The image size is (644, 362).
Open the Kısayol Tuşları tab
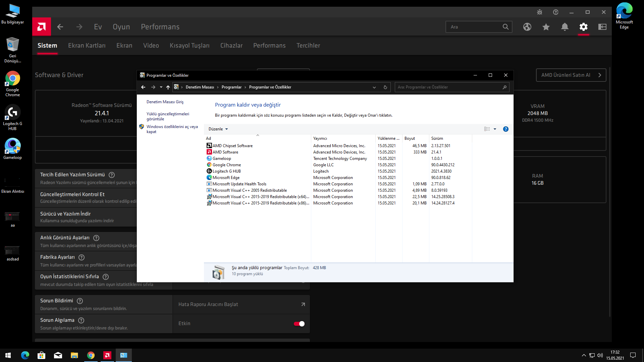[x=190, y=46]
